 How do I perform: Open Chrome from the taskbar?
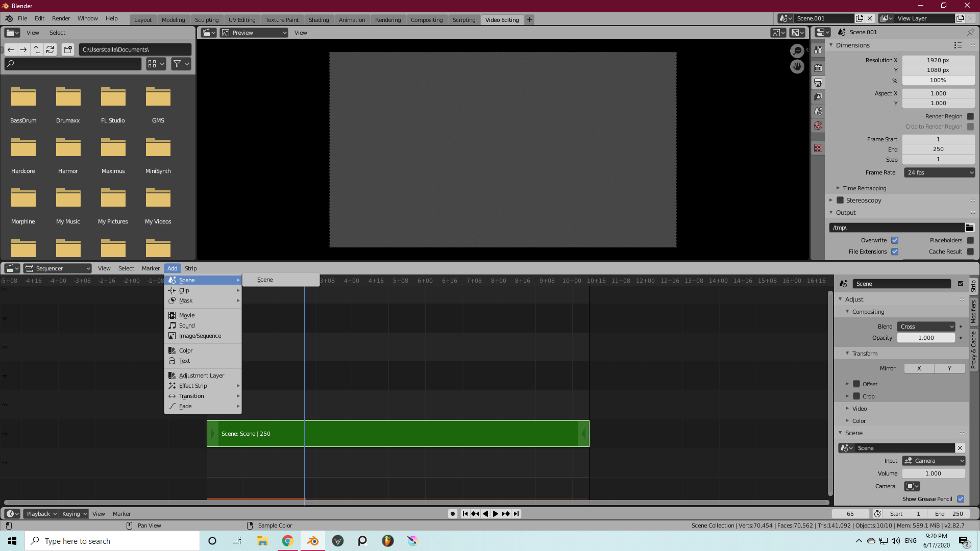click(x=288, y=541)
